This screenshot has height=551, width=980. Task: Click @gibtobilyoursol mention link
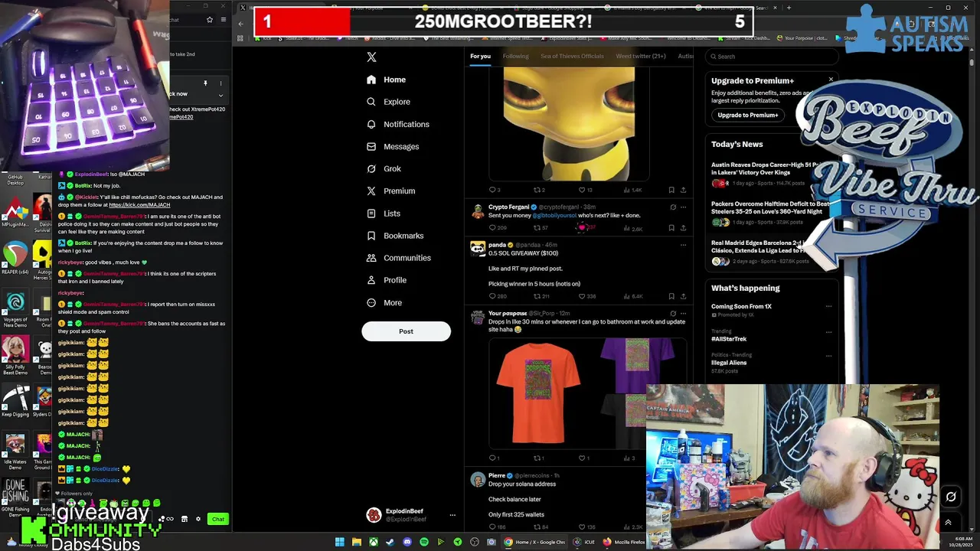pyautogui.click(x=554, y=216)
